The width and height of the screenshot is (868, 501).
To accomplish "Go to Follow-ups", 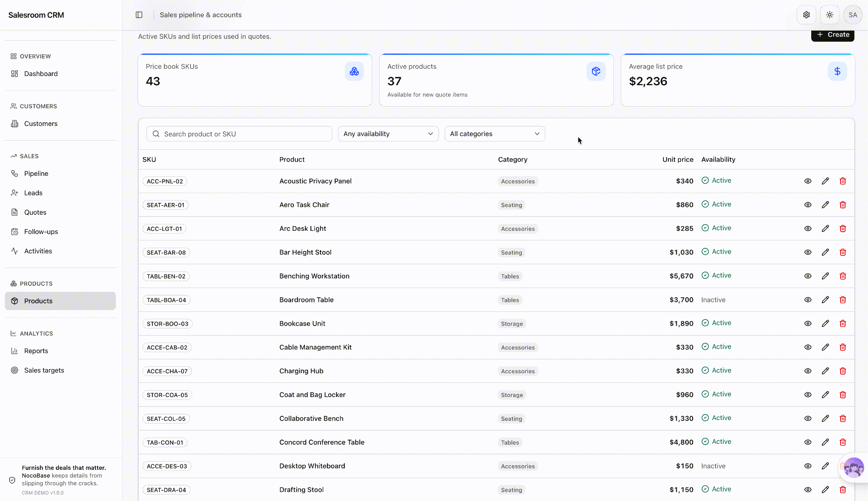I will [x=60, y=232].
